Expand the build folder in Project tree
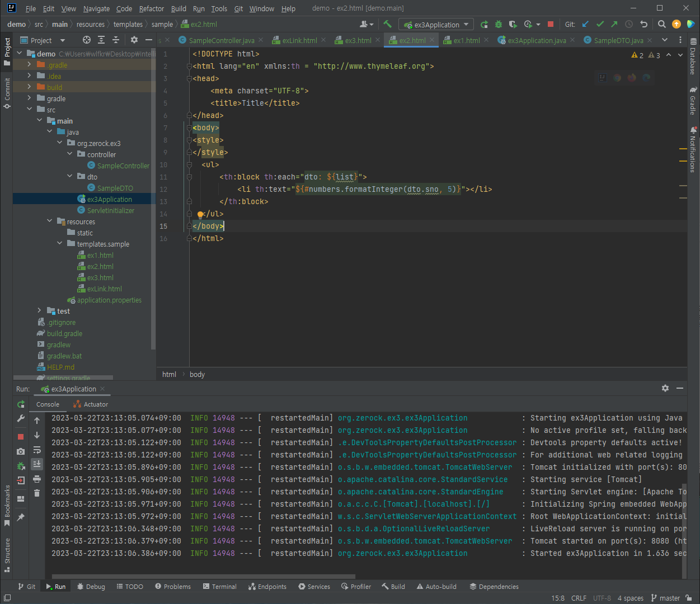 pyautogui.click(x=29, y=87)
